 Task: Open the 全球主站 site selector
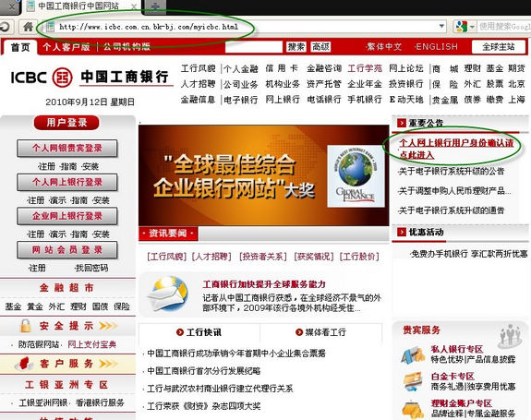[x=499, y=47]
